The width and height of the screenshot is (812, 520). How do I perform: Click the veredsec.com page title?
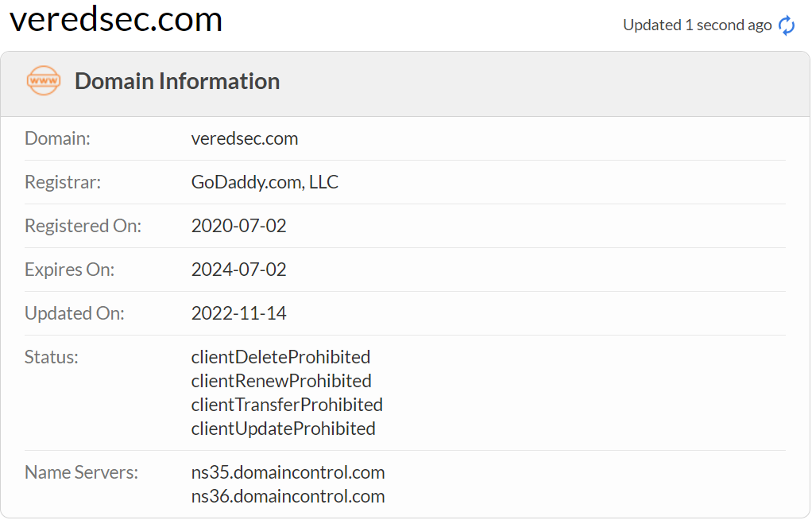pos(116,19)
